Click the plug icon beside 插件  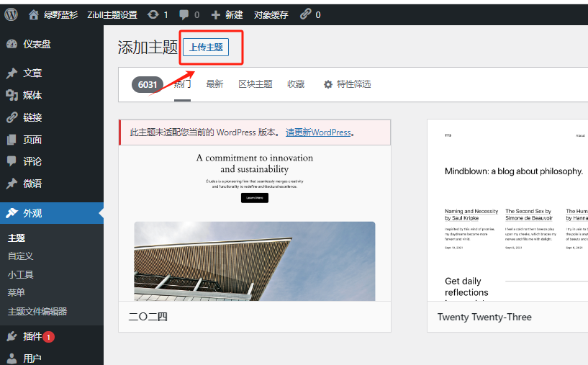pos(12,336)
